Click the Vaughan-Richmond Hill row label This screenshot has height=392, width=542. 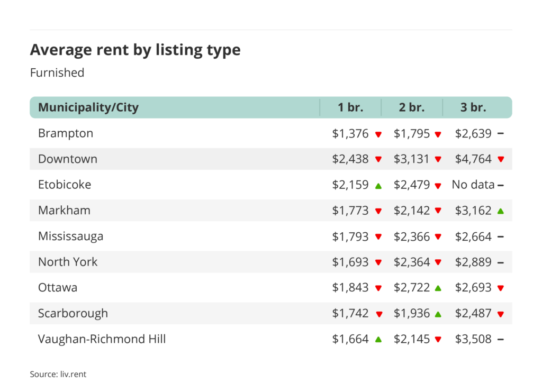(x=102, y=339)
